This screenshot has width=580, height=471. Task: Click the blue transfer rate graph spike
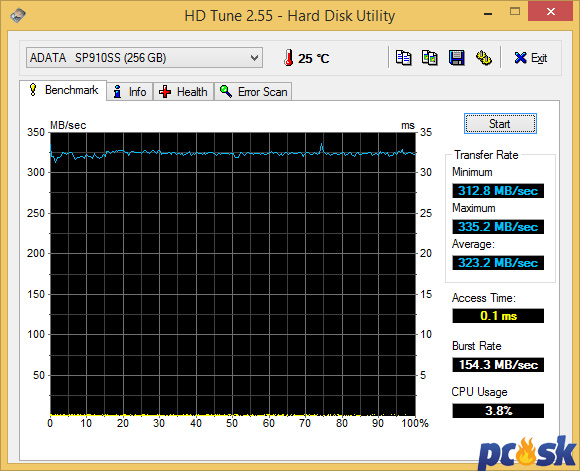tap(321, 148)
